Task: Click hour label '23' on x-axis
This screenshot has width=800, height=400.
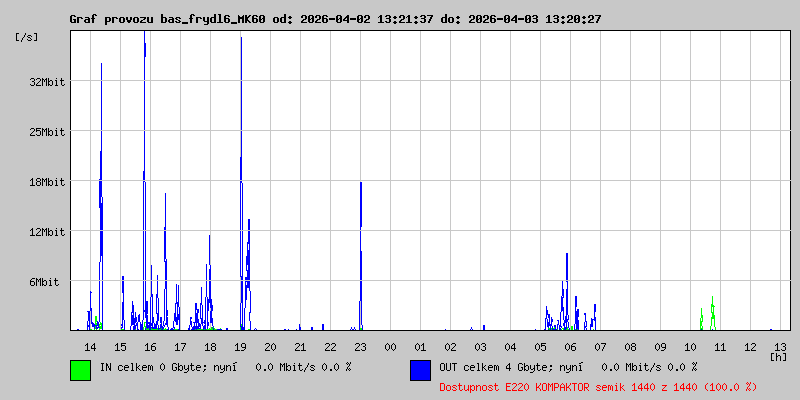Action: (x=360, y=347)
